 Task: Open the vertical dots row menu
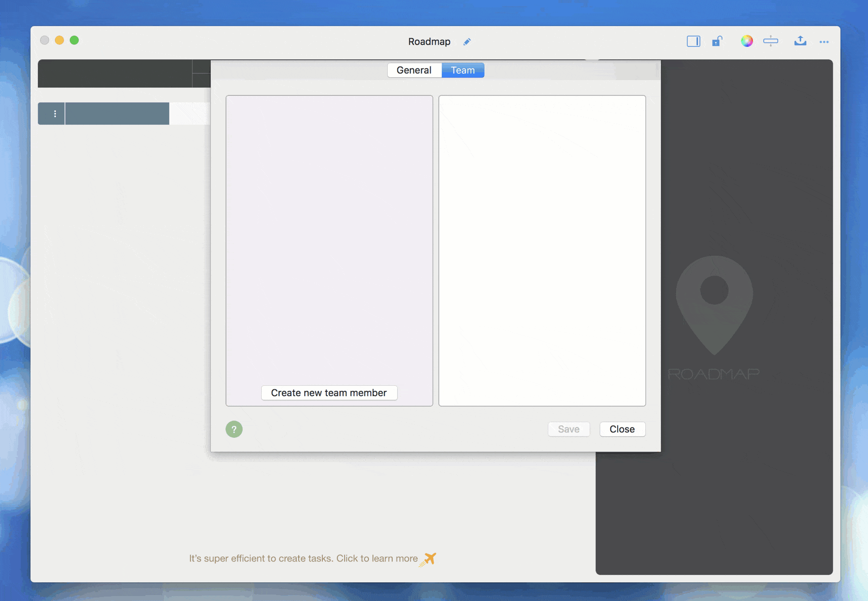point(55,114)
